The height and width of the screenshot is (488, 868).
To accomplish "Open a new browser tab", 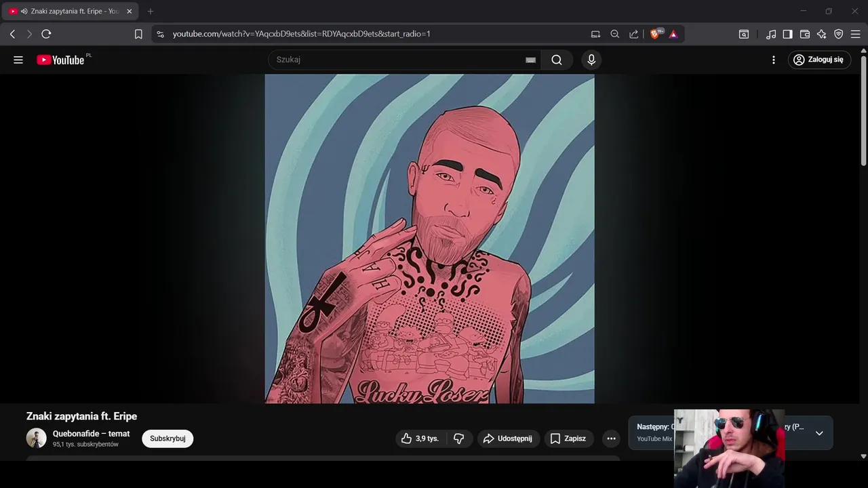I will point(151,12).
